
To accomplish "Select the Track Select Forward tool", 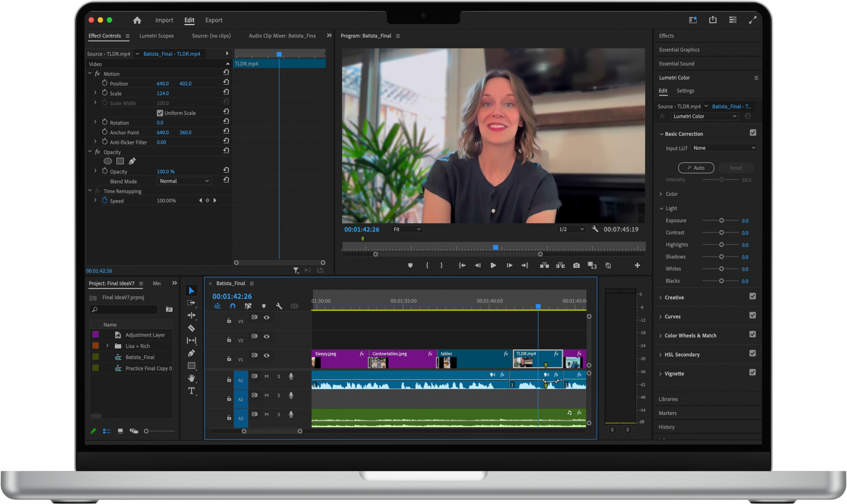I will (x=191, y=303).
